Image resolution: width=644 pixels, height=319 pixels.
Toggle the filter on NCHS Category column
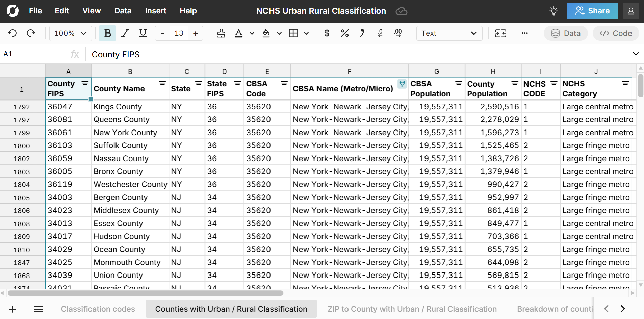(625, 84)
